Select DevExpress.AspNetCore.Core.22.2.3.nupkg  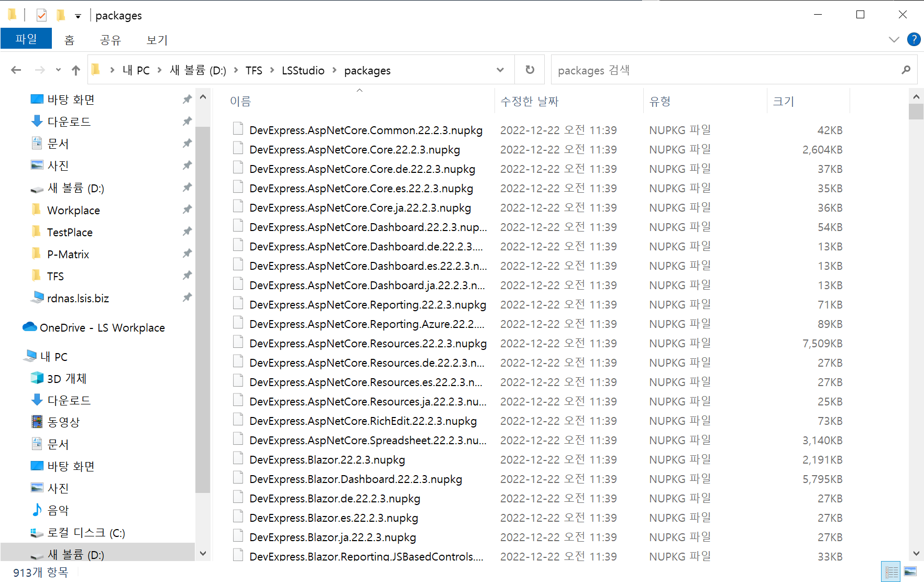(355, 150)
